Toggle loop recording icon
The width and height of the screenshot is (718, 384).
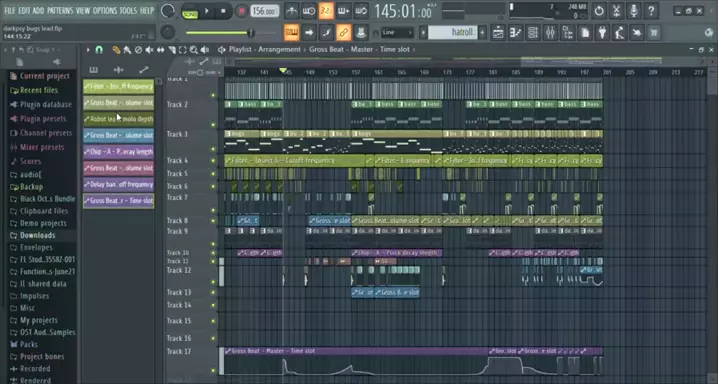[x=361, y=11]
